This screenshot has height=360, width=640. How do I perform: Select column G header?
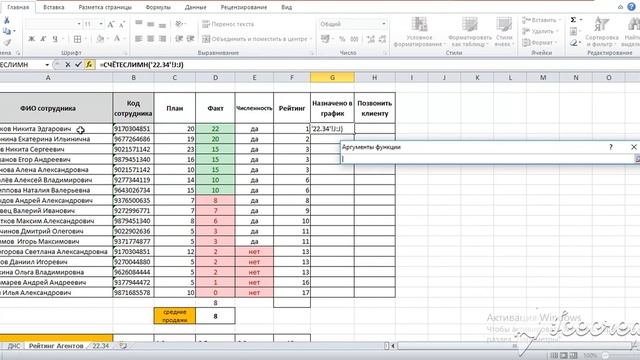(332, 78)
